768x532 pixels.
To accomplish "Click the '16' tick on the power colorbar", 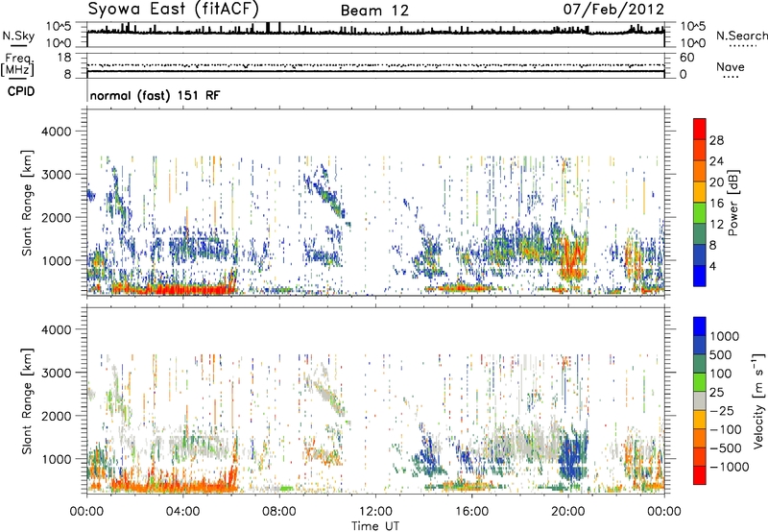I will point(716,203).
